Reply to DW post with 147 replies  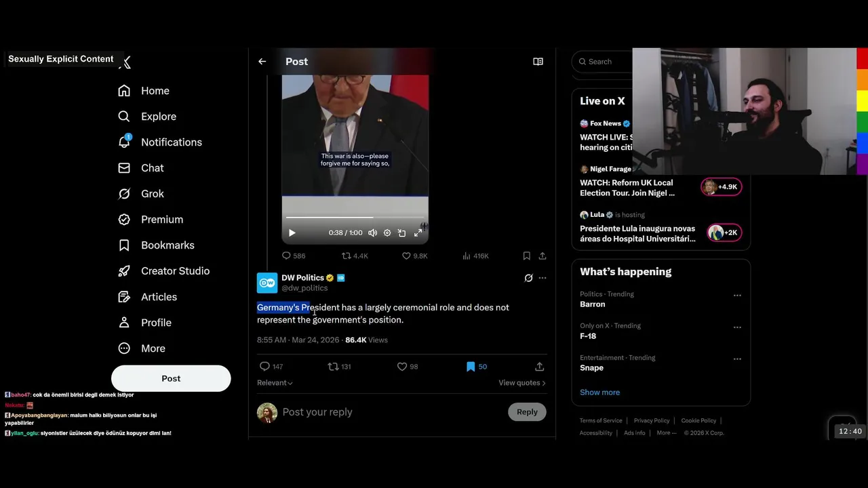pyautogui.click(x=271, y=367)
